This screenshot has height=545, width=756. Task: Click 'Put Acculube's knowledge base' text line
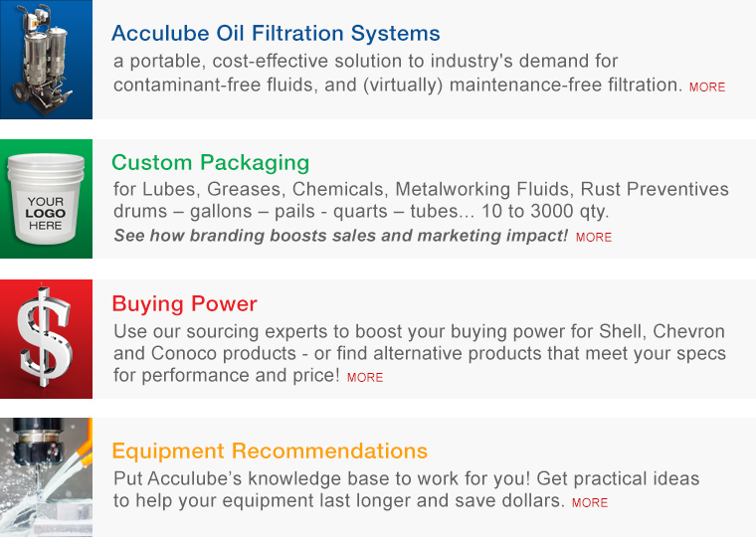(x=406, y=478)
